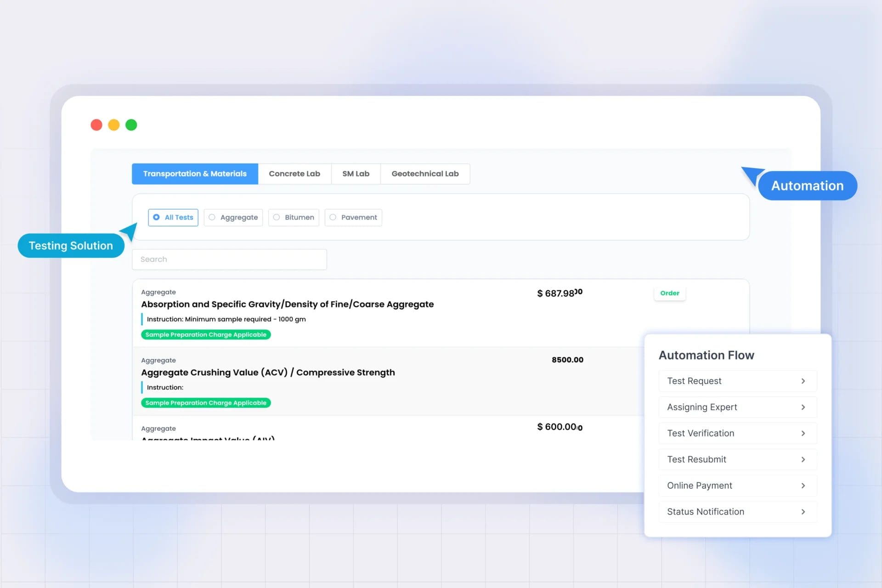Screen dimensions: 882x588
Task: Click the Automation label badge
Action: [807, 186]
